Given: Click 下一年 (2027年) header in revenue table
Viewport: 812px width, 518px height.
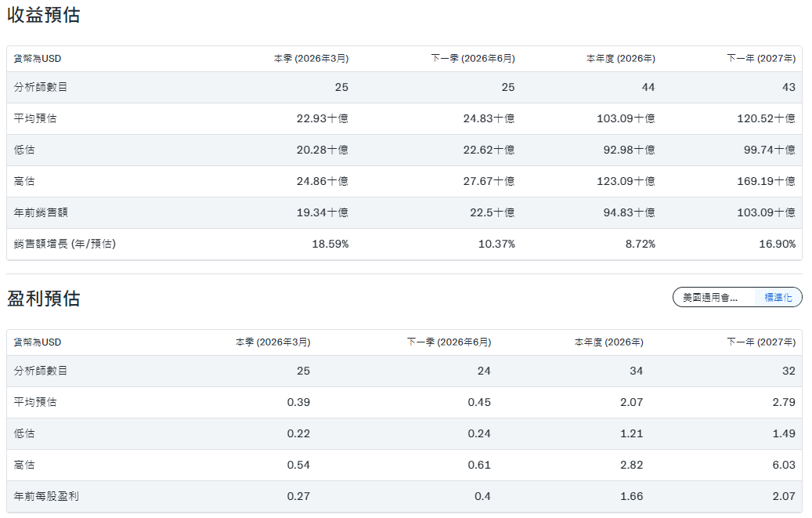Looking at the screenshot, I should [761, 59].
